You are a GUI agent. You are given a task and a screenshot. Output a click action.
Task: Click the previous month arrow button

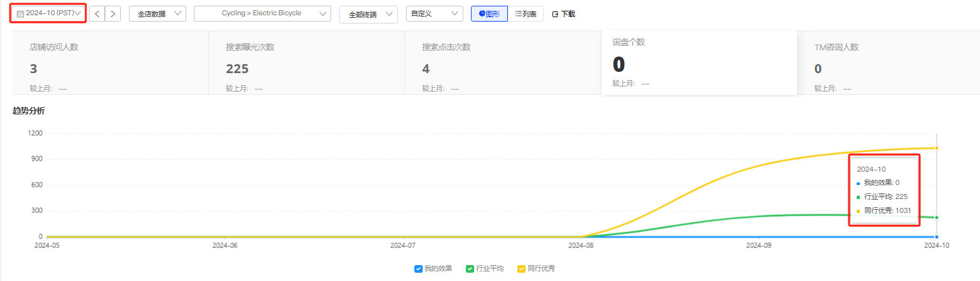[97, 13]
